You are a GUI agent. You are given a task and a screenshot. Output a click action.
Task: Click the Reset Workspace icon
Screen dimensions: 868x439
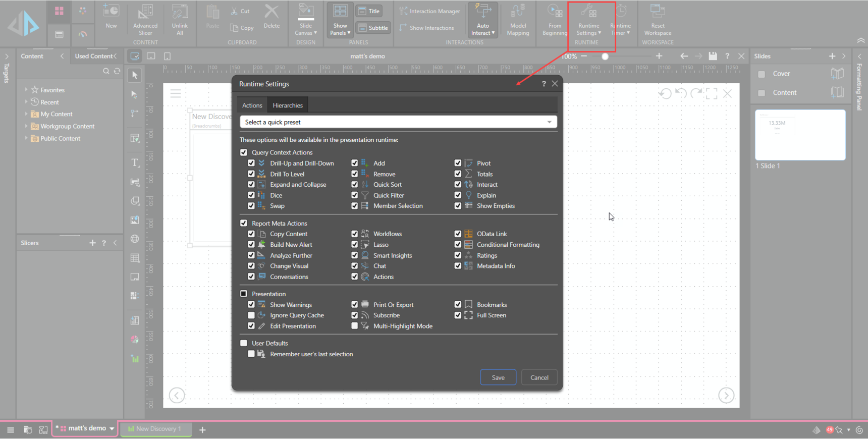click(x=658, y=20)
